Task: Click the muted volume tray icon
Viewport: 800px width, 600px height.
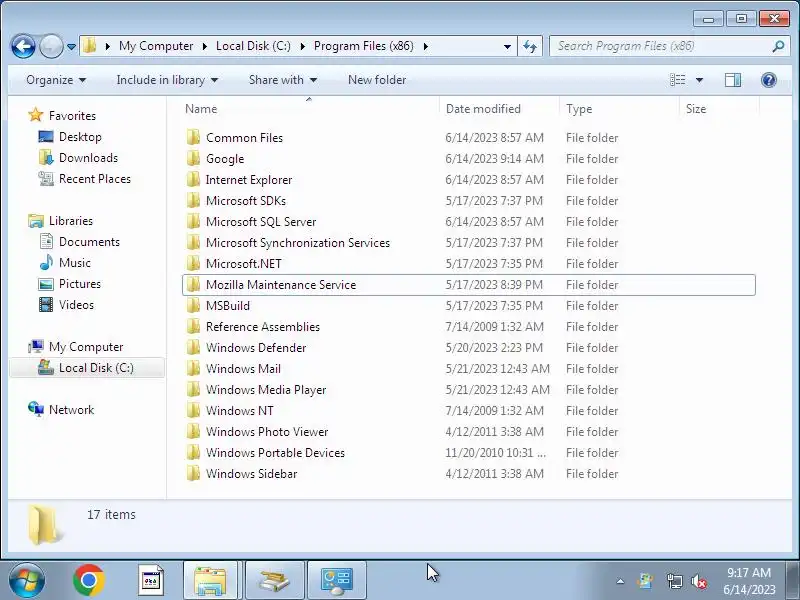Action: (698, 581)
